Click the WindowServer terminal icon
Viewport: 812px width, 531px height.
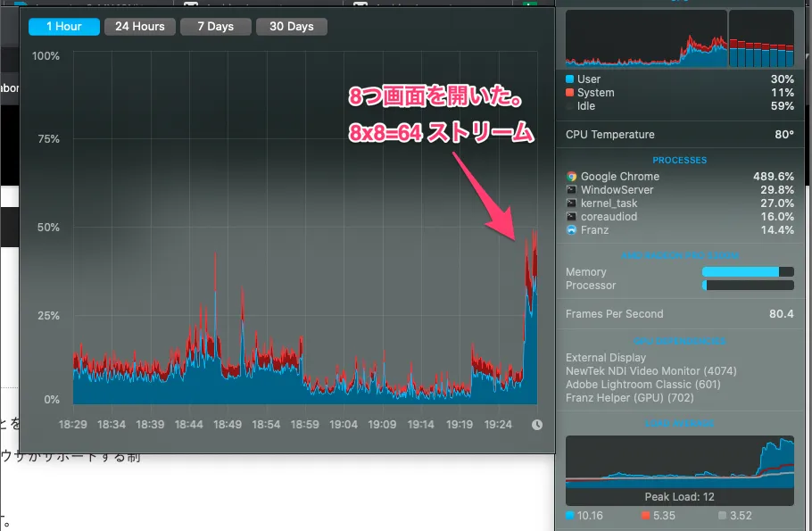click(571, 190)
